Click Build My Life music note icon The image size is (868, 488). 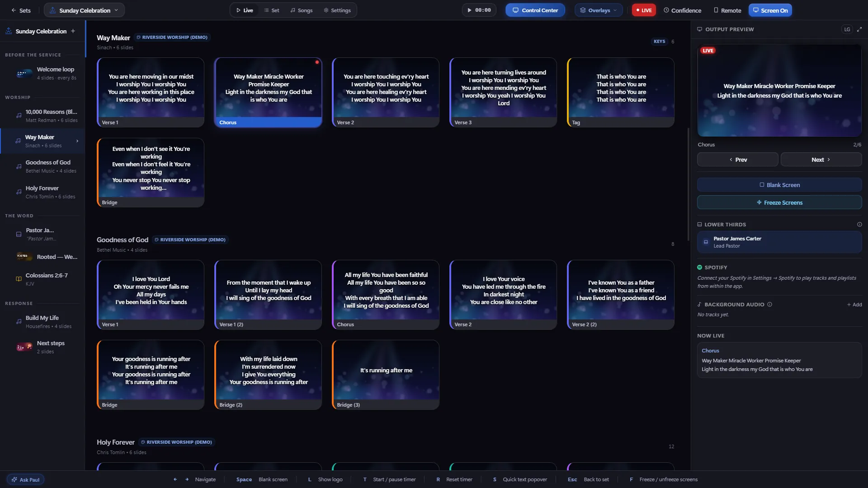pyautogui.click(x=19, y=322)
